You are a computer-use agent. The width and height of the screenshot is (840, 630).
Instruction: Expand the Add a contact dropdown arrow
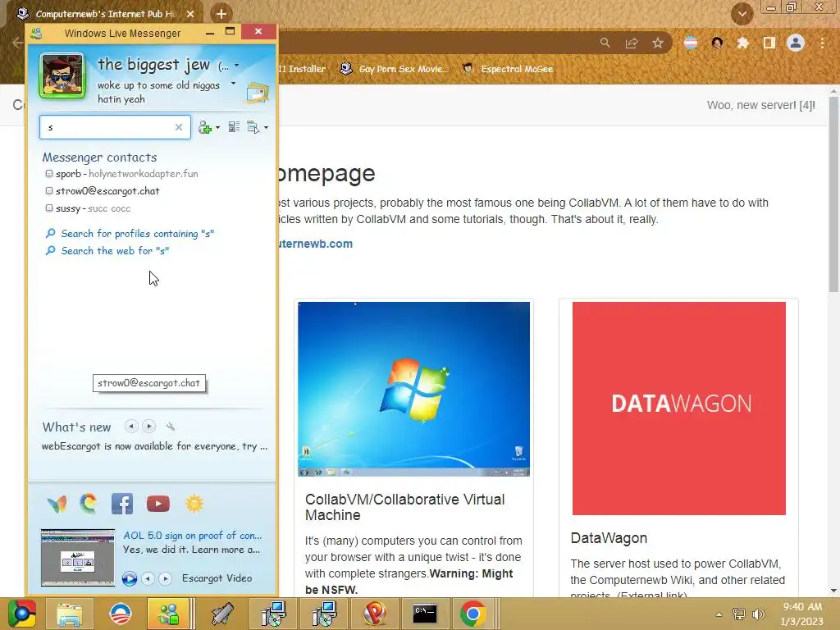[217, 128]
